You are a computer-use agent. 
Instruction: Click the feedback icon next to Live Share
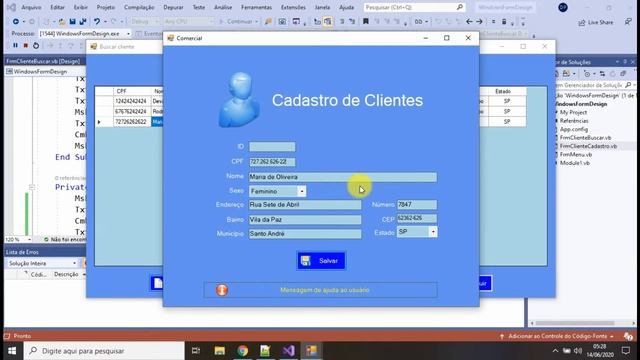coord(628,22)
